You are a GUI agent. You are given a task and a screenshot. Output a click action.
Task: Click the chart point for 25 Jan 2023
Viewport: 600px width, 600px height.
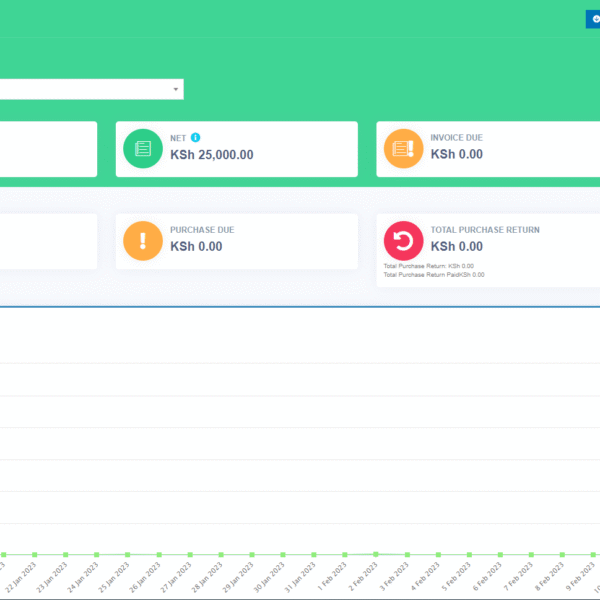coord(126,554)
